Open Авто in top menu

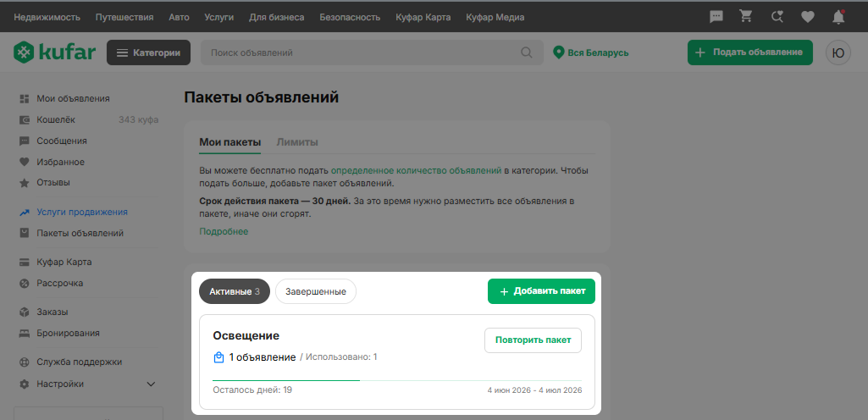(x=179, y=17)
